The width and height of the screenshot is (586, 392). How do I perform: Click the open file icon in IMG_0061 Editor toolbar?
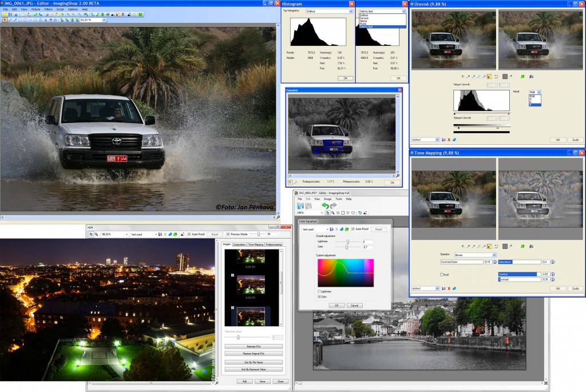[5, 14]
